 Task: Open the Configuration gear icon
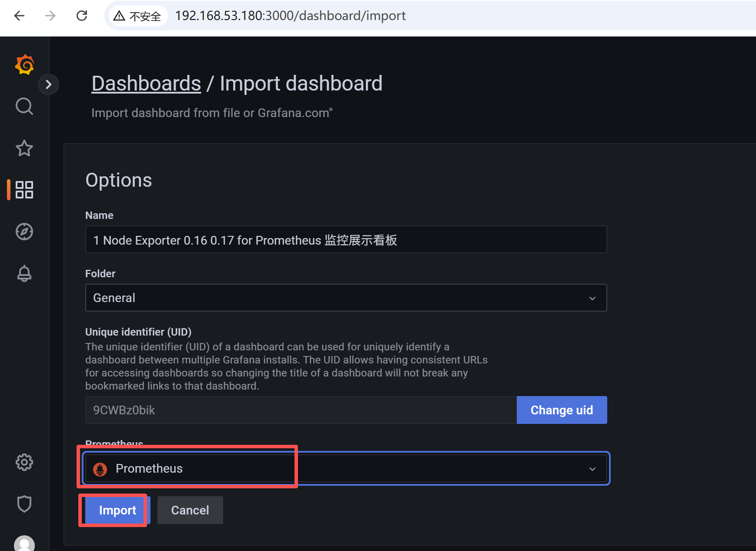[24, 462]
